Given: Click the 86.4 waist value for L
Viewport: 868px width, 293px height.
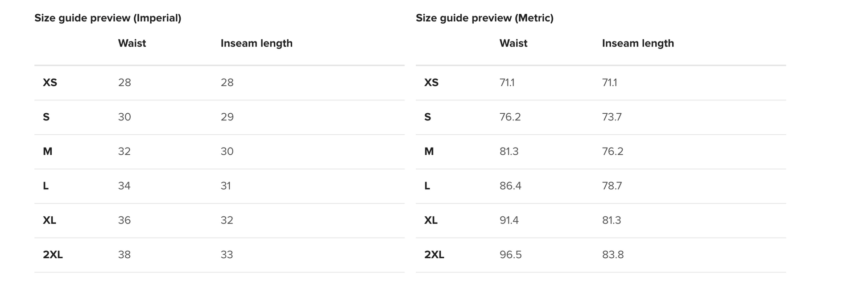Looking at the screenshot, I should pyautogui.click(x=510, y=186).
